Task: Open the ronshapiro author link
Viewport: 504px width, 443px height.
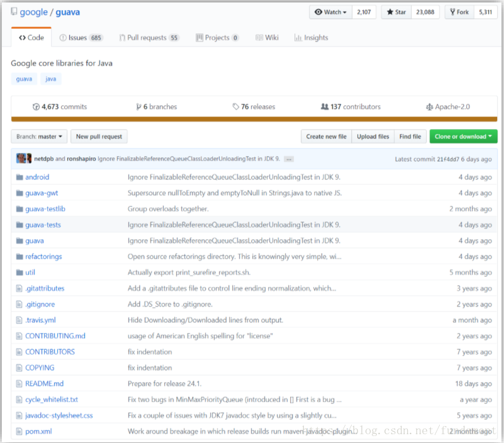Action: [x=81, y=159]
